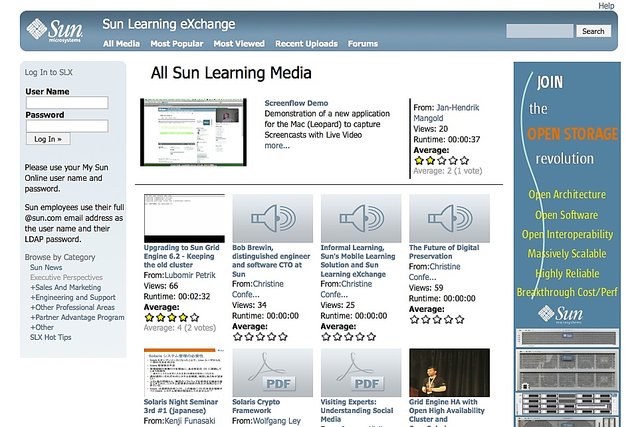Rate Upgrading to Sun Grid Engine stars
Image resolution: width=640 pixels, height=427 pixels.
[x=172, y=317]
